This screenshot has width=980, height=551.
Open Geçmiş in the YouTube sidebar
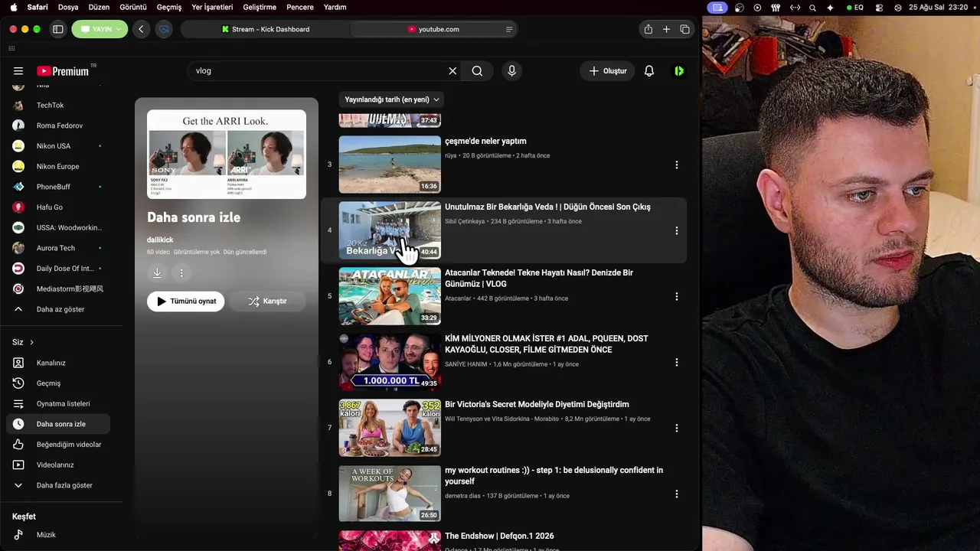(x=58, y=383)
